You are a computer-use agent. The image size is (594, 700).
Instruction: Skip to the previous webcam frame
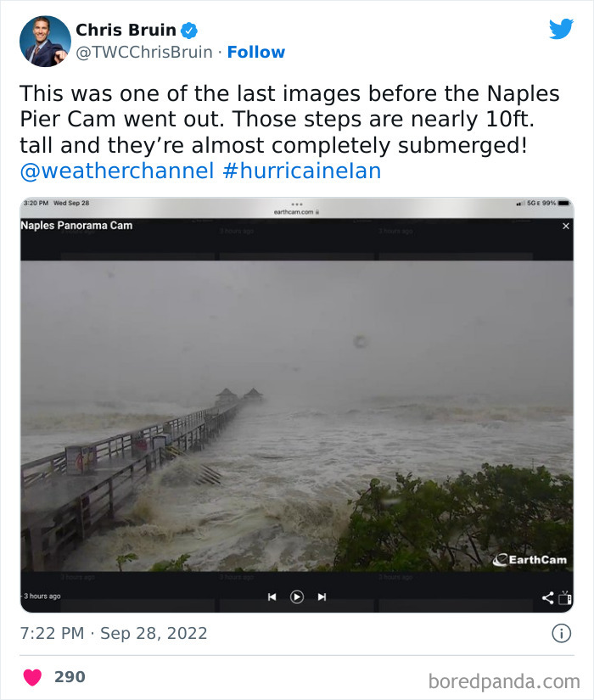pos(272,596)
